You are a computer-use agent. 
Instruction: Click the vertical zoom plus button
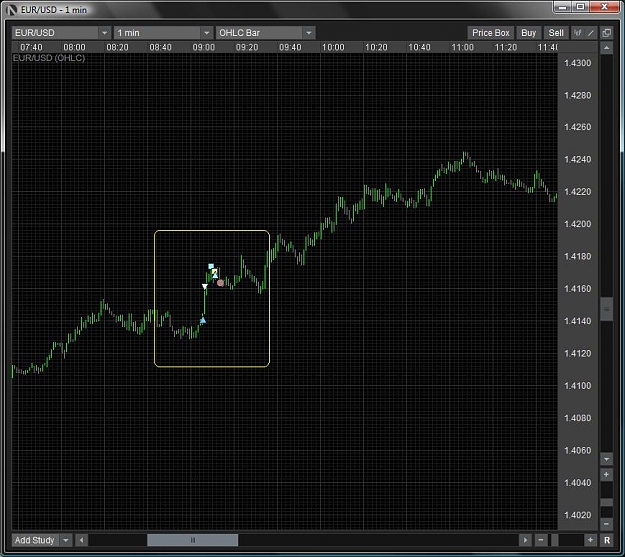[606, 474]
